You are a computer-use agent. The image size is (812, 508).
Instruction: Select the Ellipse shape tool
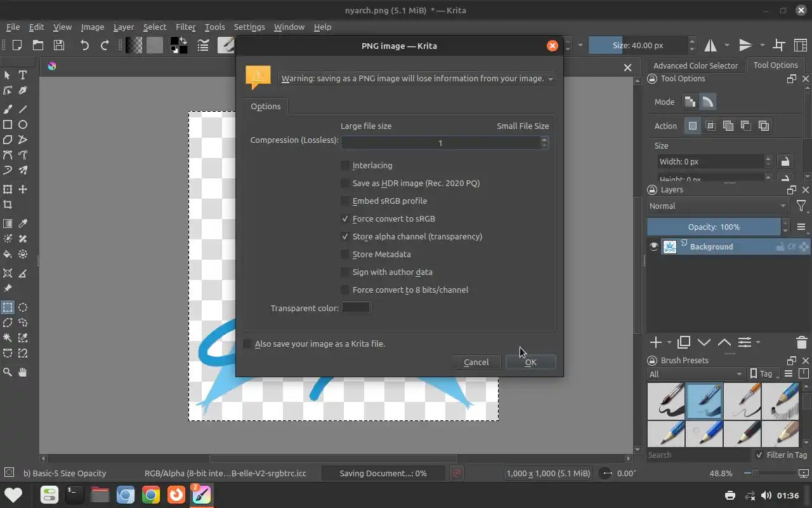(x=23, y=124)
